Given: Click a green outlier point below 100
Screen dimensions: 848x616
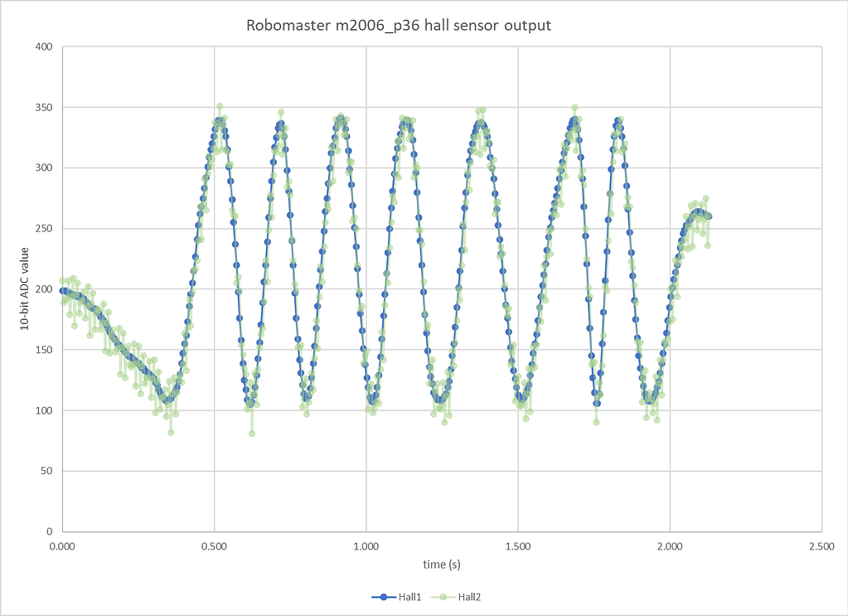Looking at the screenshot, I should coord(250,434).
